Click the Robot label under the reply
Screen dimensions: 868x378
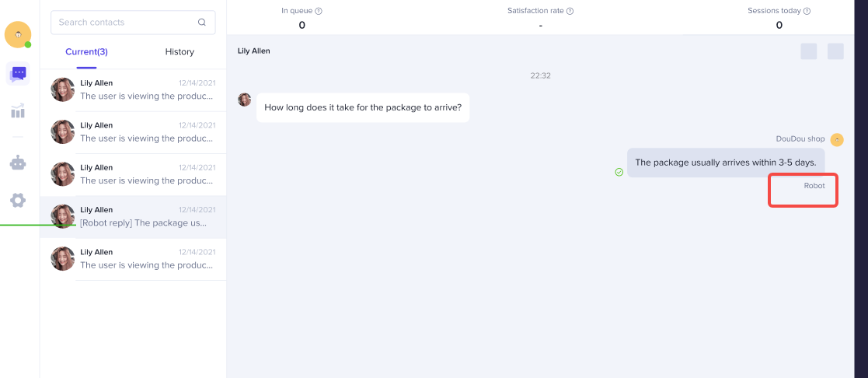pos(814,186)
